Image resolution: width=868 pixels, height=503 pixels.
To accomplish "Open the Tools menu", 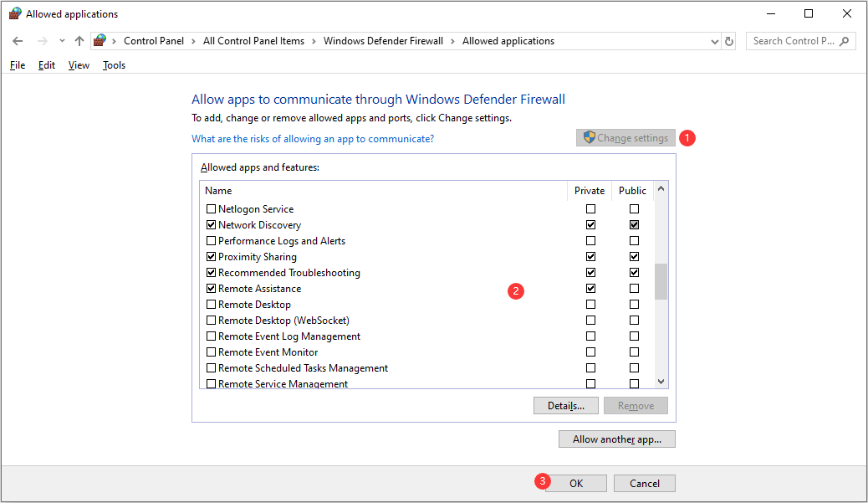I will click(x=114, y=65).
